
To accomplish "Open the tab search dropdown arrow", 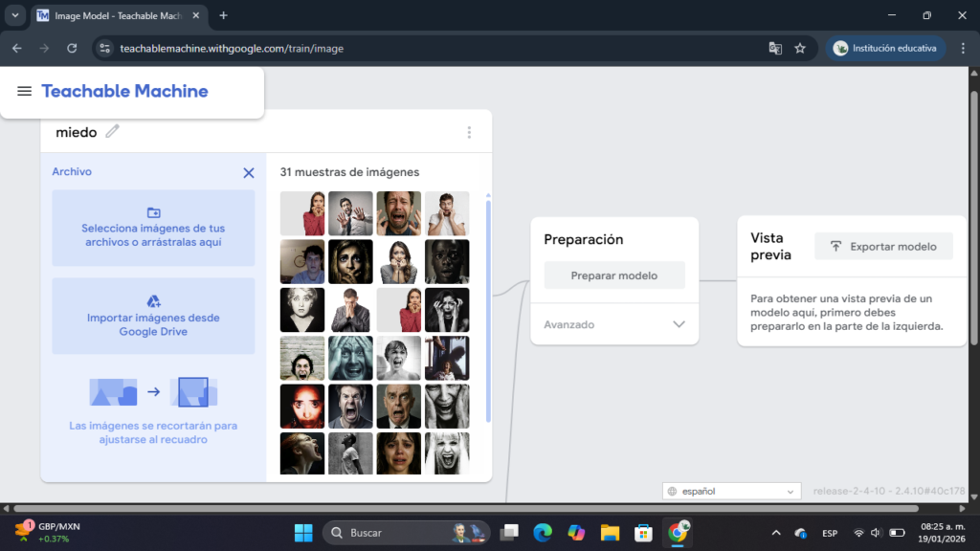I will (x=15, y=15).
